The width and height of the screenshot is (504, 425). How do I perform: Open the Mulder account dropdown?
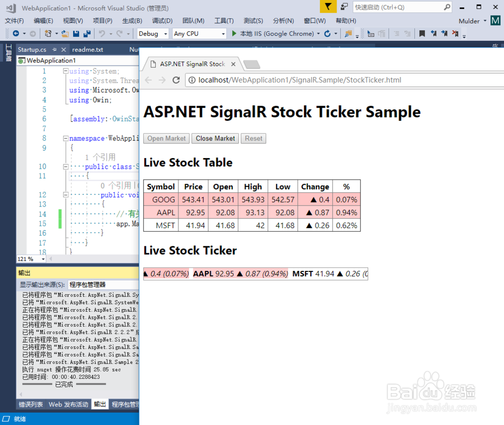pyautogui.click(x=485, y=21)
